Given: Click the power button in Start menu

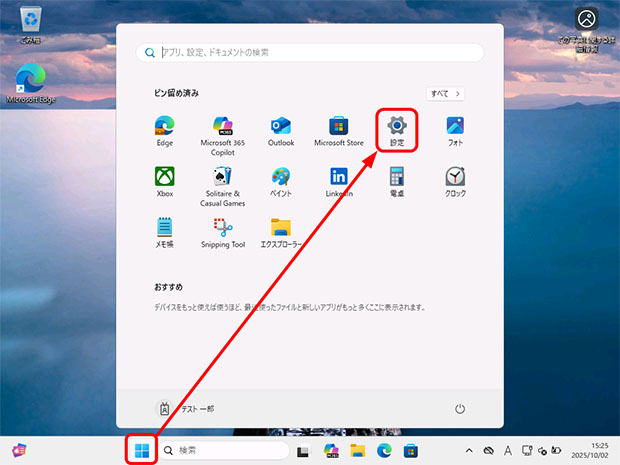Looking at the screenshot, I should pos(459,409).
